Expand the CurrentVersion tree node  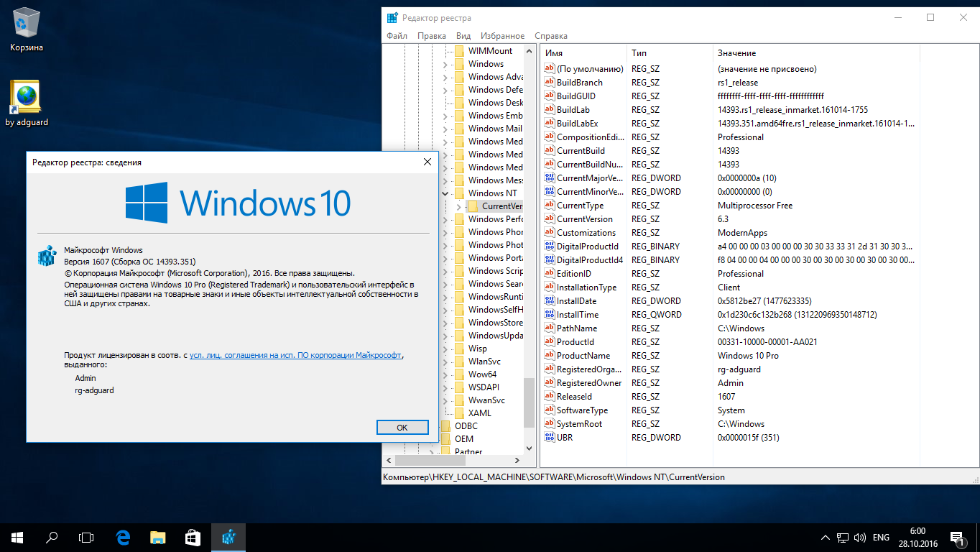[459, 206]
